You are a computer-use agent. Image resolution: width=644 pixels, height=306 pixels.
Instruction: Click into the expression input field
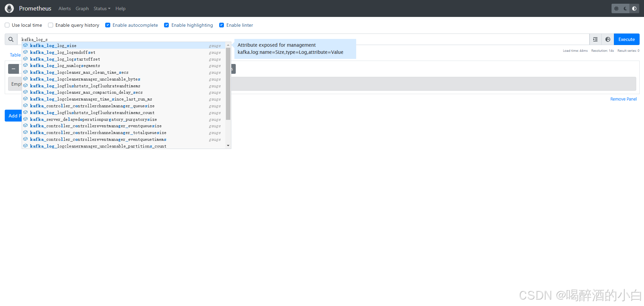pyautogui.click(x=303, y=39)
